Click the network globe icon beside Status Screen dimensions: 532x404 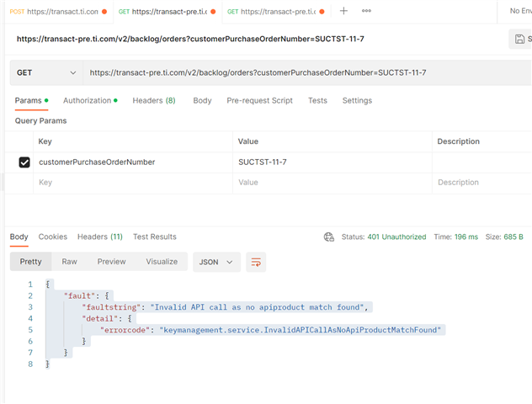(329, 237)
